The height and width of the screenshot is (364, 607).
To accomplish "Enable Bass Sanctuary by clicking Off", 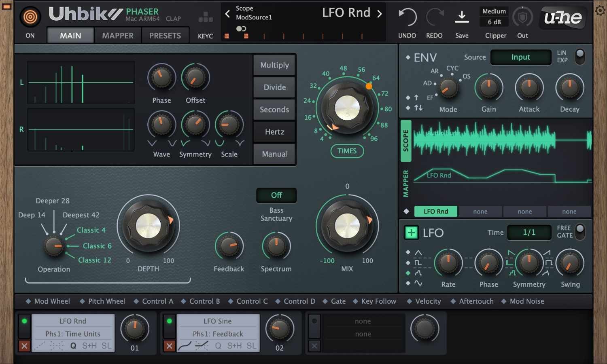I will click(x=276, y=195).
